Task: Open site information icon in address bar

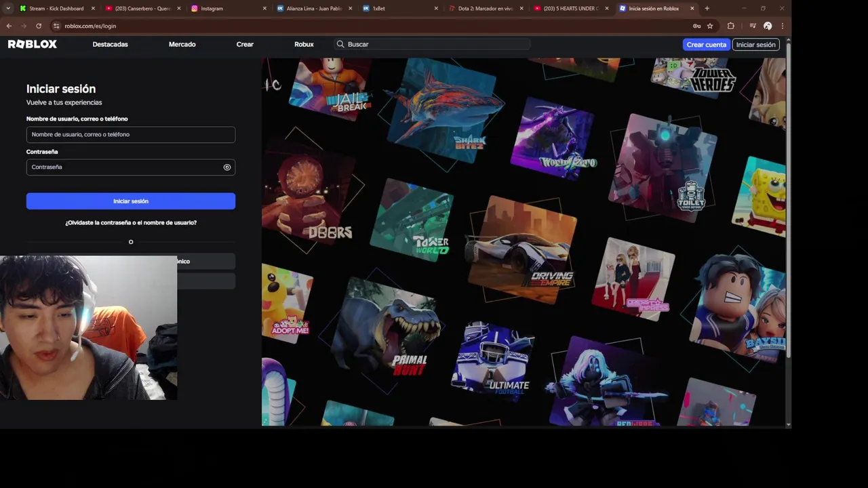Action: (x=56, y=26)
